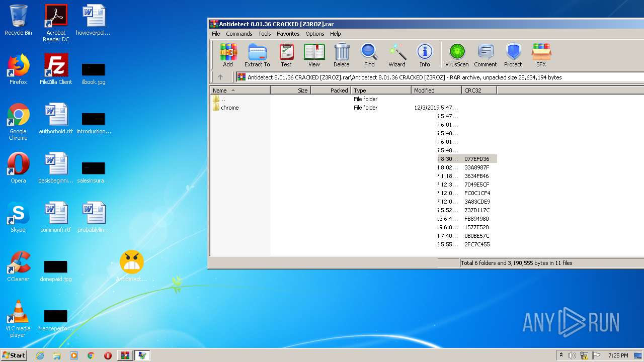Click the Add toolbar icon in WinRAR
The image size is (644, 362).
pyautogui.click(x=228, y=55)
